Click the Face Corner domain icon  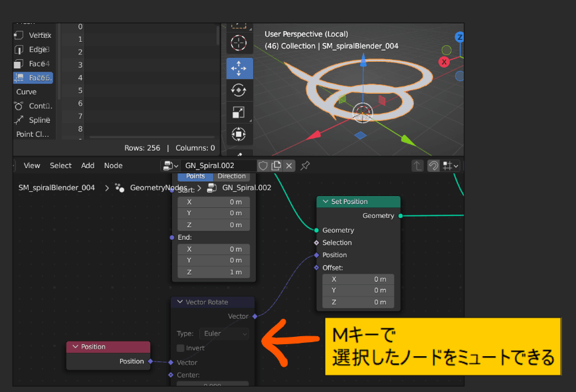19,78
